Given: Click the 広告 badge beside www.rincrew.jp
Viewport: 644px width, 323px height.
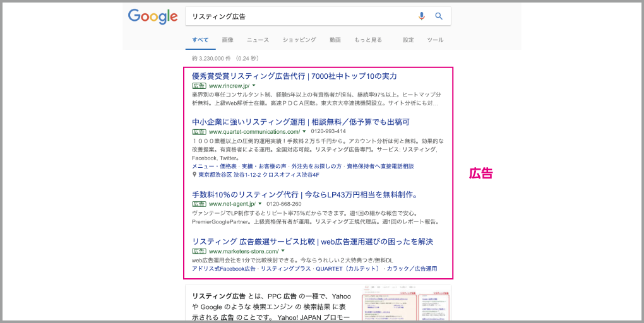Looking at the screenshot, I should click(x=199, y=86).
